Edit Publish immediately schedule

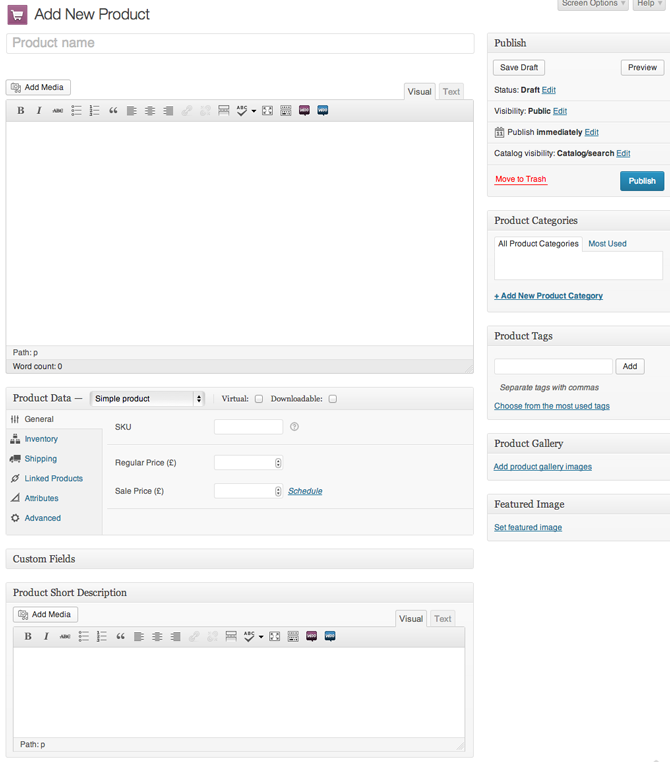click(x=591, y=132)
